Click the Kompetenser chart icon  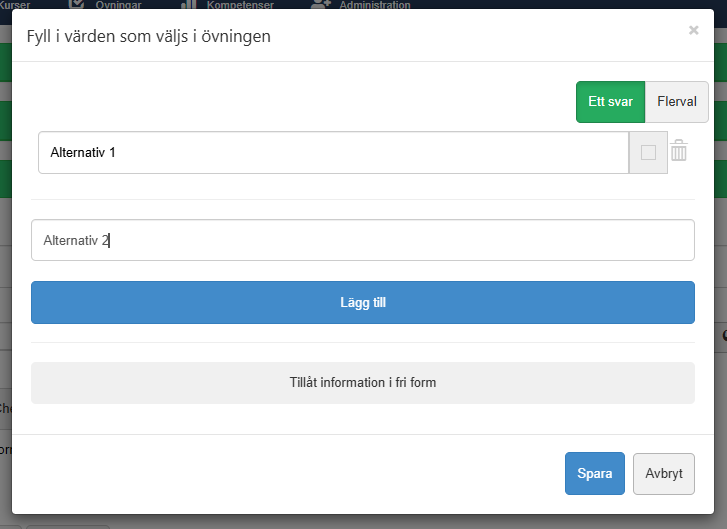point(187,4)
